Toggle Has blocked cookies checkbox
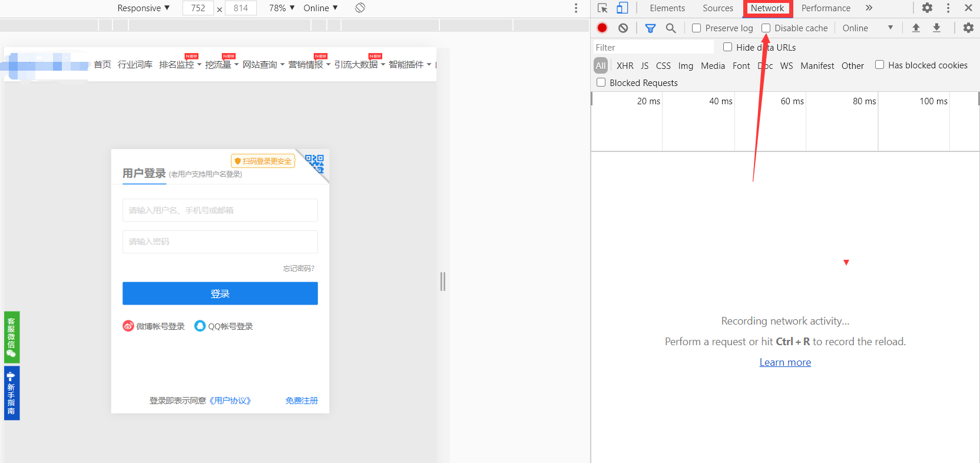The height and width of the screenshot is (463, 980). [879, 65]
